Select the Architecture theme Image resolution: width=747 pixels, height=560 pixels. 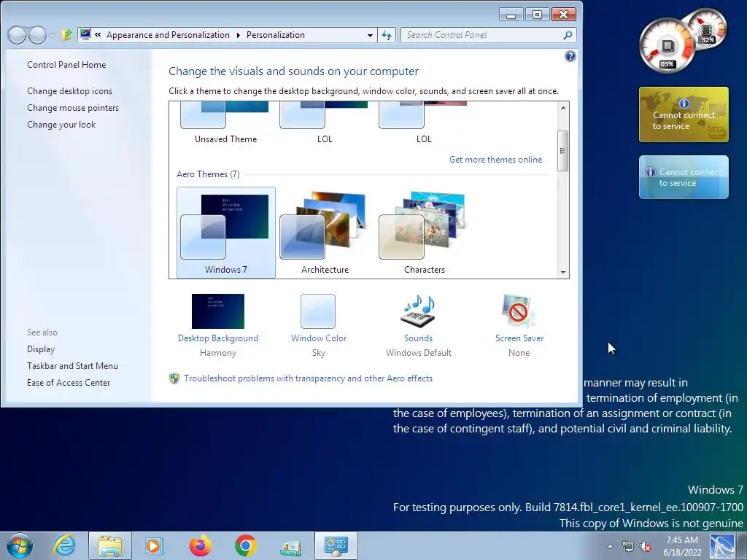pos(325,233)
